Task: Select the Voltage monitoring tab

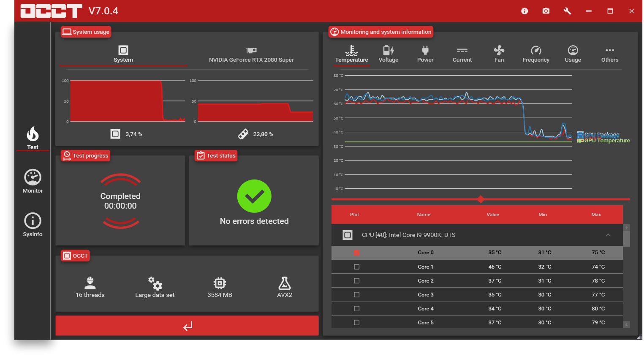Action: [x=389, y=54]
